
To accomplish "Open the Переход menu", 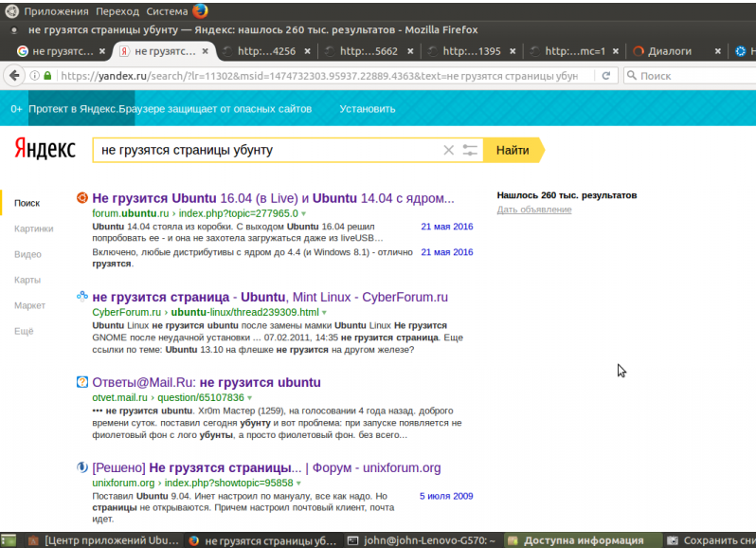I will pos(117,11).
